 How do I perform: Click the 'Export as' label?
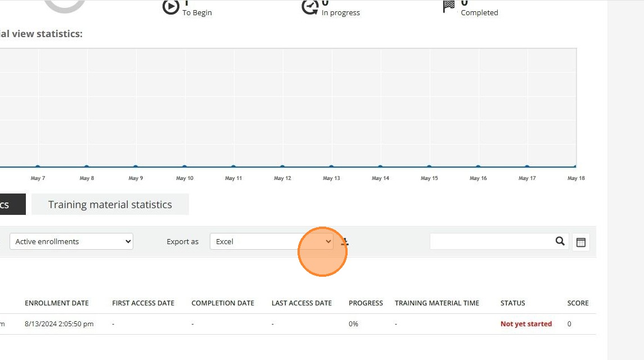[x=182, y=242]
